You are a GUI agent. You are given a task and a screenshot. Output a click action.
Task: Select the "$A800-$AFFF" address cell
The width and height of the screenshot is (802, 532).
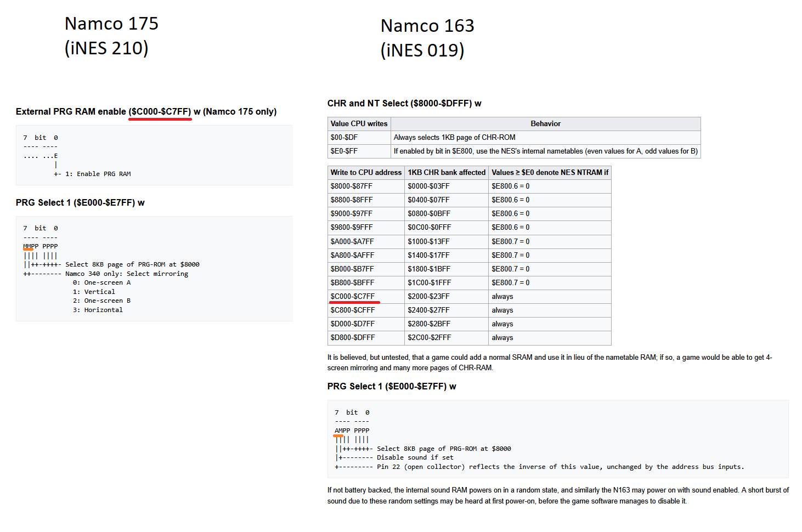tap(366, 255)
